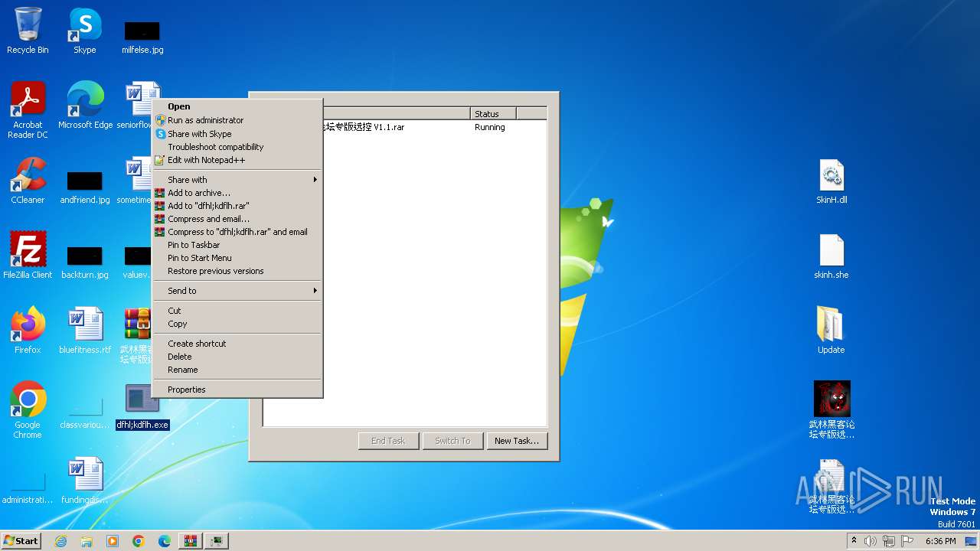Choose Copy from context menu

click(237, 324)
